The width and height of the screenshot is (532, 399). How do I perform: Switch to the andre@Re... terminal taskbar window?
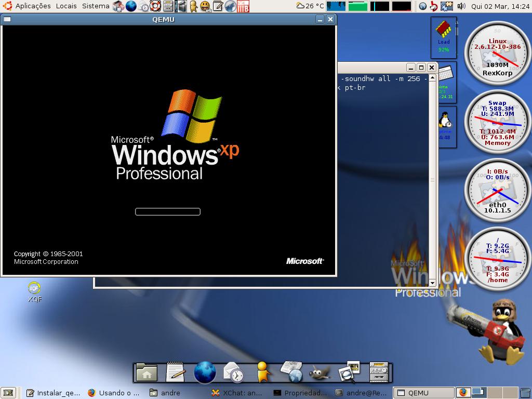click(x=361, y=393)
